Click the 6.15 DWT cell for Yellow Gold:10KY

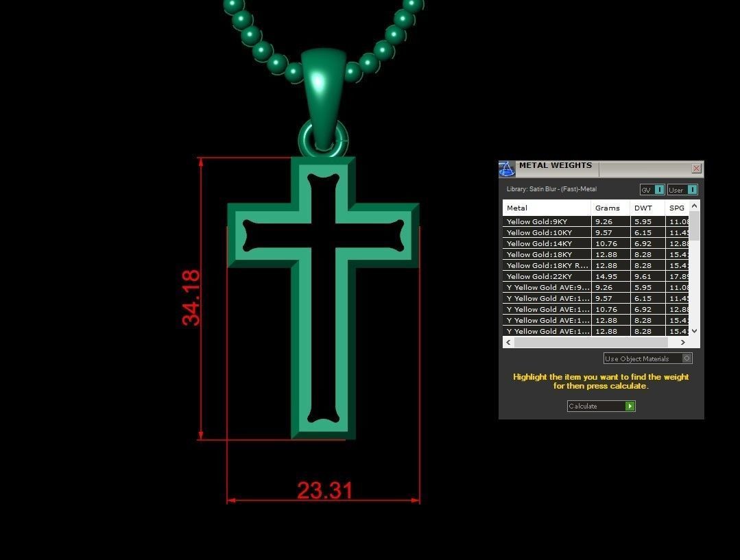(x=647, y=232)
